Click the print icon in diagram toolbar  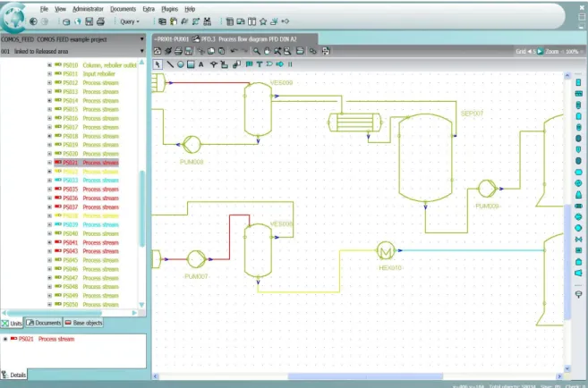point(178,51)
